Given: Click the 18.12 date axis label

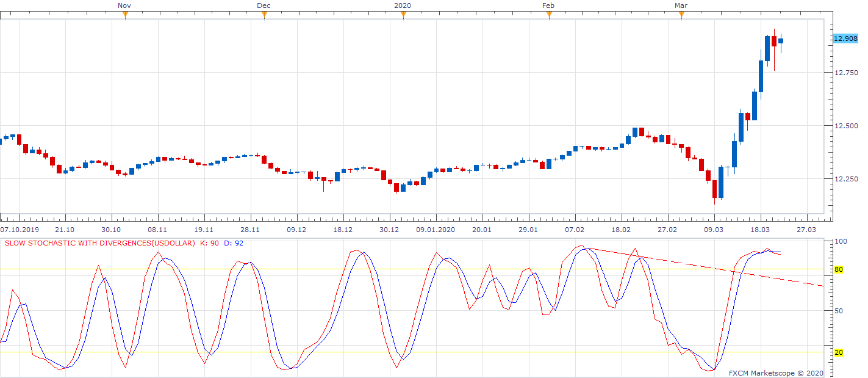Looking at the screenshot, I should (343, 230).
